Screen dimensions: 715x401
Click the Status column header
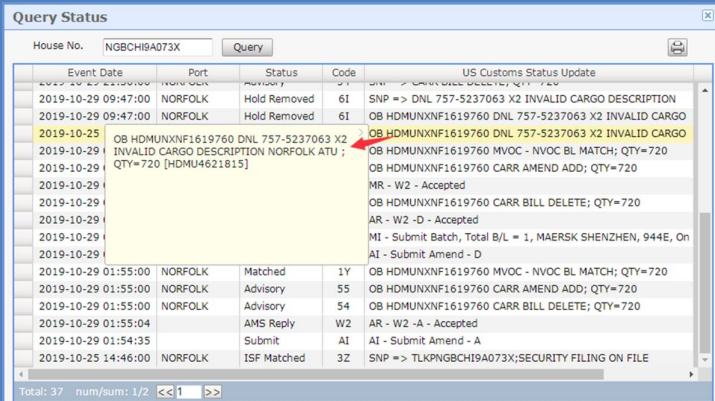pyautogui.click(x=281, y=73)
